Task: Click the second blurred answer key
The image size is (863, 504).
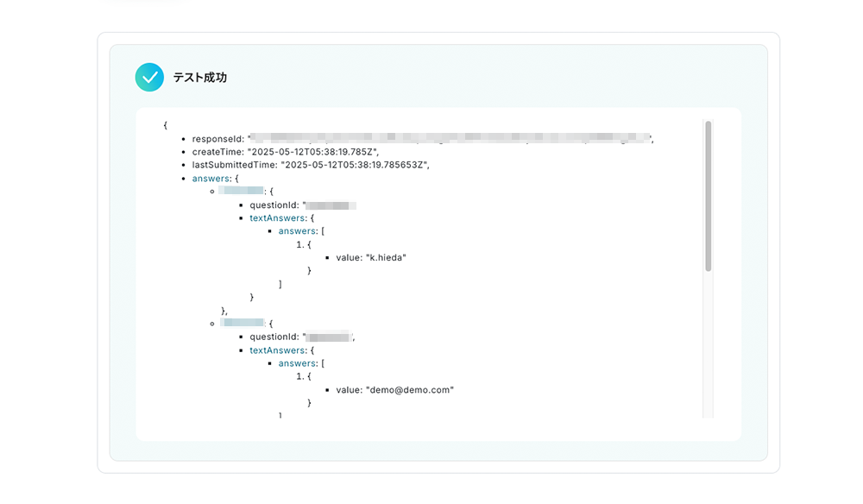Action: pos(243,323)
